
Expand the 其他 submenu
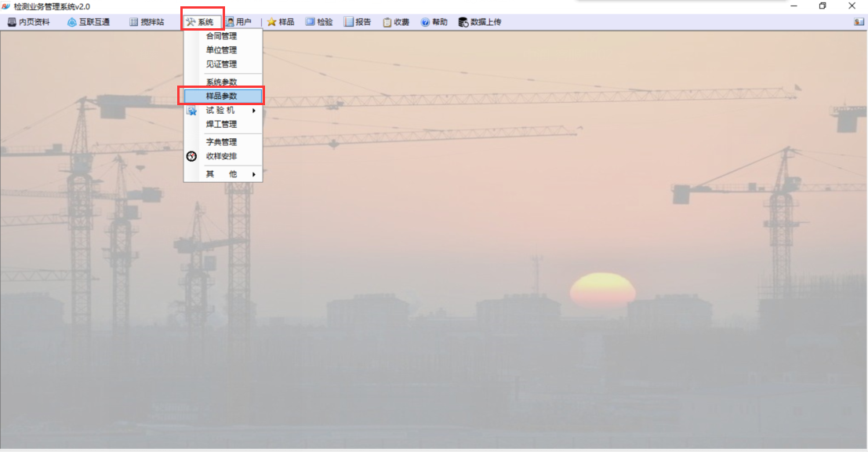tap(223, 174)
